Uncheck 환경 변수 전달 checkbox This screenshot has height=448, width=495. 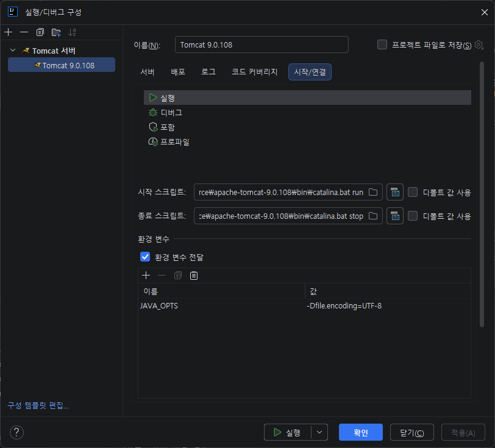click(x=145, y=257)
